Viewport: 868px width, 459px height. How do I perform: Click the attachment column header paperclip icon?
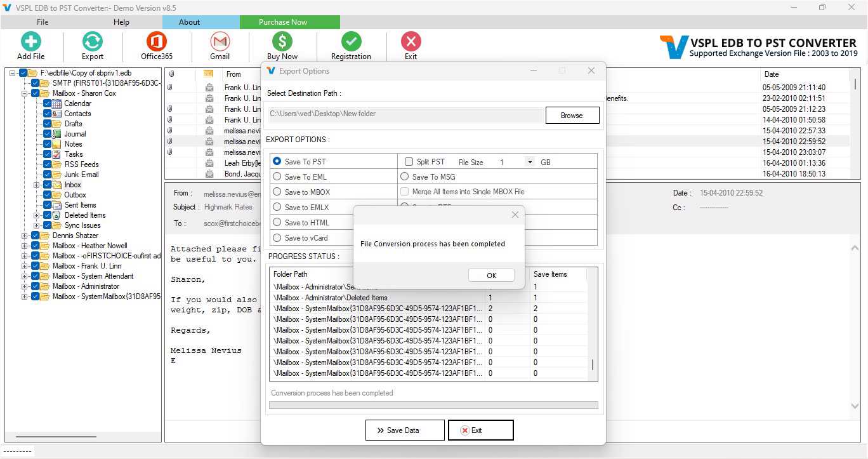[x=172, y=74]
